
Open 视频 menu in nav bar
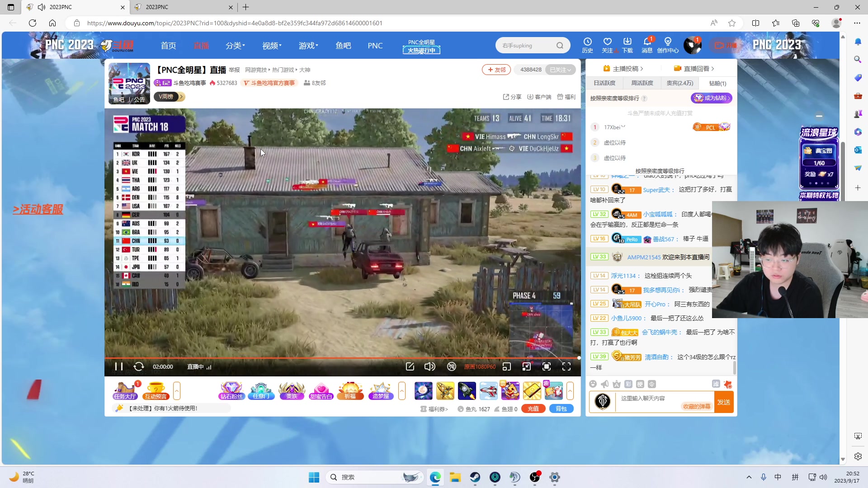click(272, 46)
